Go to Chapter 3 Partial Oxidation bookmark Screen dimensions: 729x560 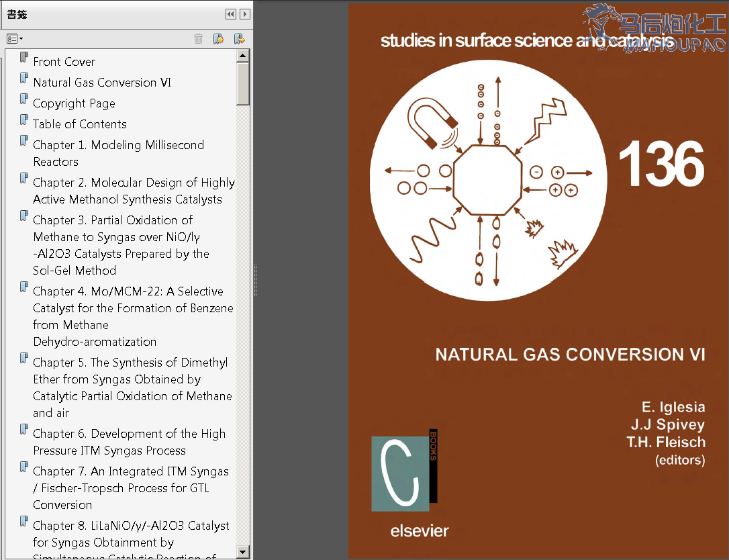(121, 245)
